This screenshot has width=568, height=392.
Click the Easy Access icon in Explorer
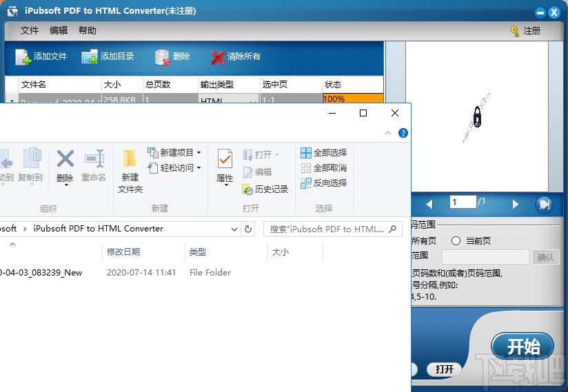click(x=153, y=168)
